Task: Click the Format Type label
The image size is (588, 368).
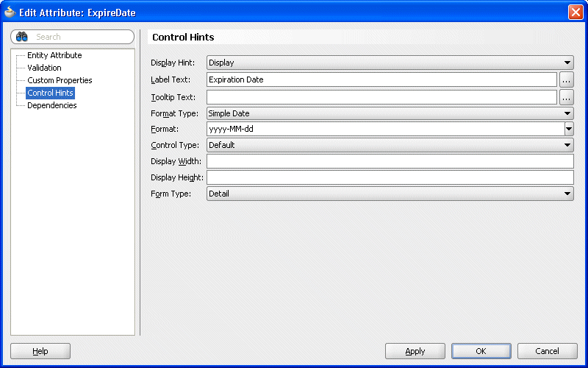Action: pos(174,113)
